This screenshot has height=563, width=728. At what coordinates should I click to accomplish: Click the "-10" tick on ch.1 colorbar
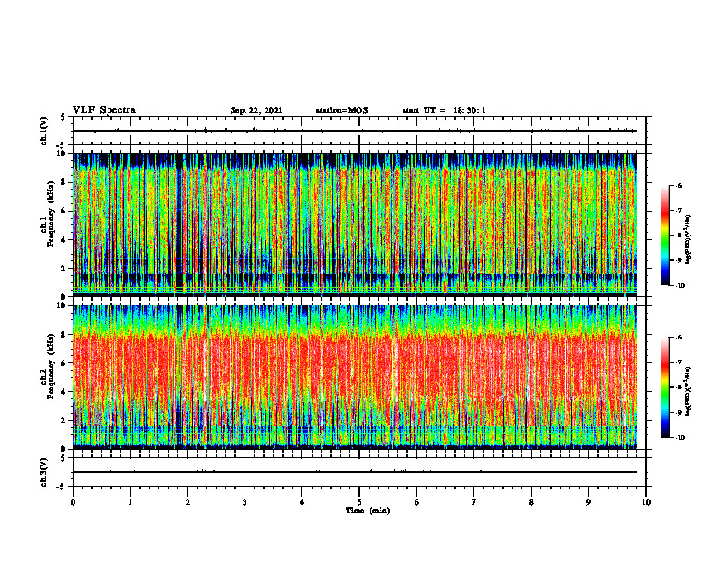[679, 286]
